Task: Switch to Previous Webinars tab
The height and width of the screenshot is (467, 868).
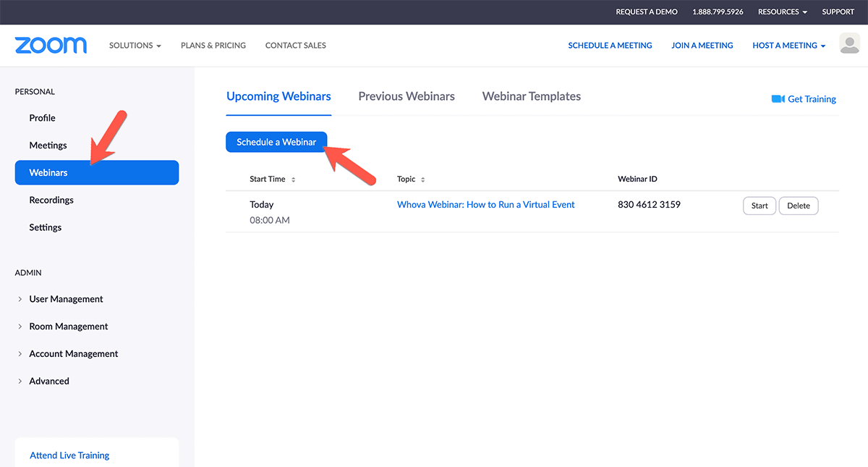Action: click(407, 96)
